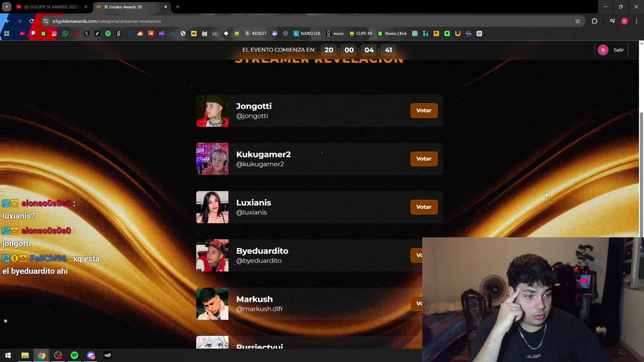Click the @kukugamer2 handle text

click(260, 164)
